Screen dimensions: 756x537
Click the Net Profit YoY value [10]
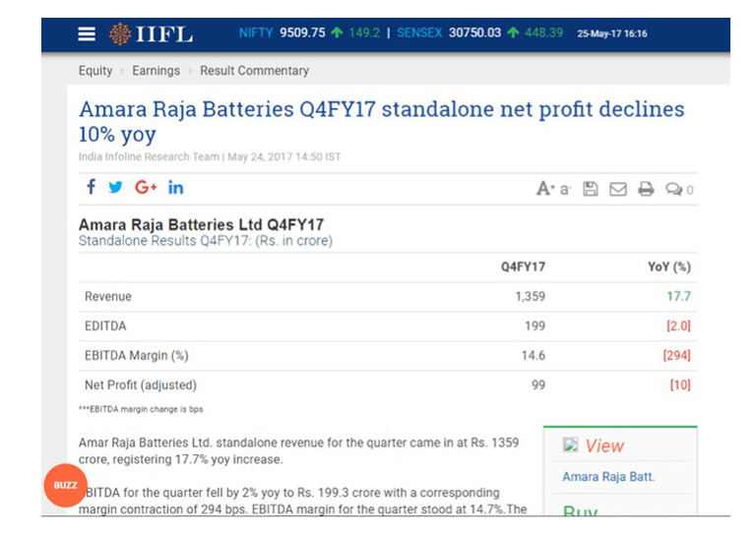click(680, 386)
